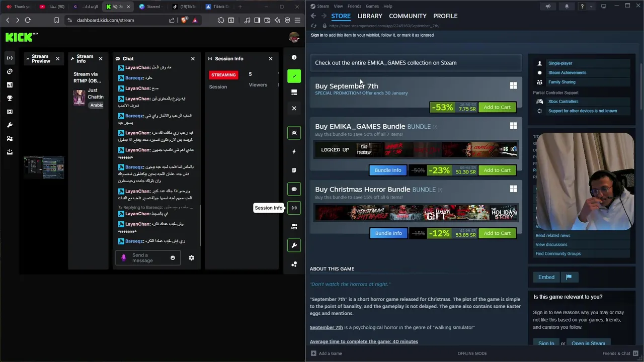Viewport: 644px width, 362px height.
Task: Bookmark the page with the bookmark icon
Action: point(56,20)
